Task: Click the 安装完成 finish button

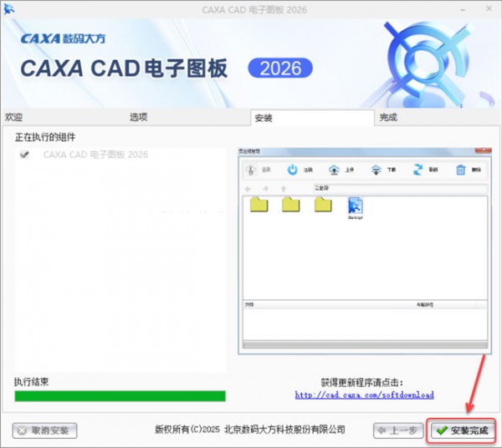Action: (462, 430)
